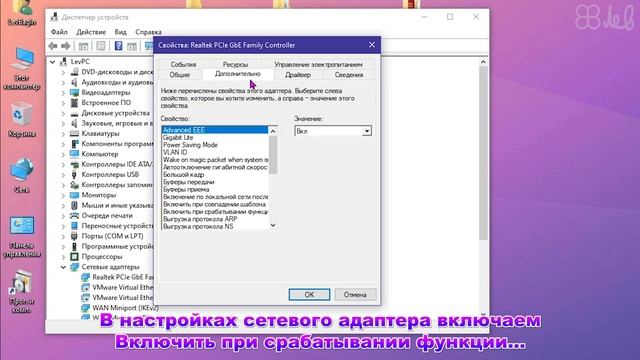Expand the Процессоры node
Image resolution: width=640 pixels, height=360 pixels.
63,257
